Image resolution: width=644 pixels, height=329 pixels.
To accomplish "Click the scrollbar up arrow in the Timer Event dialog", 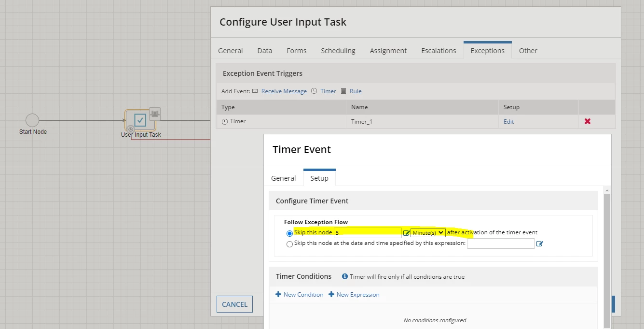I will point(607,190).
